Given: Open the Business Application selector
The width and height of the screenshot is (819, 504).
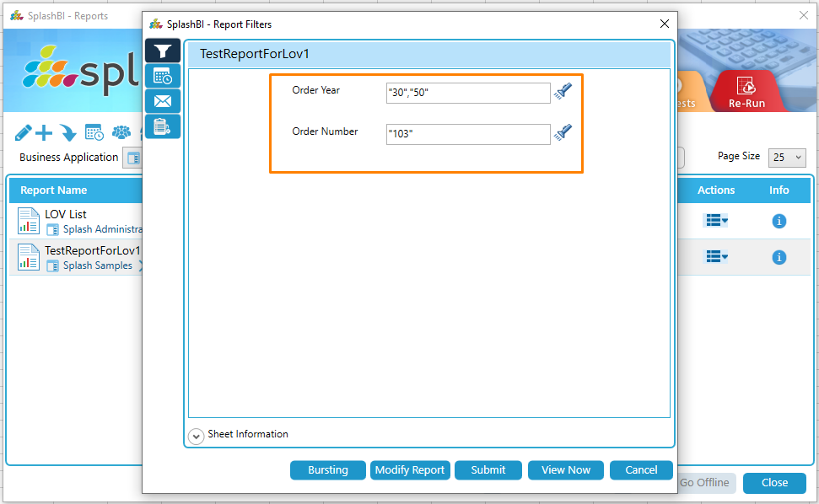Looking at the screenshot, I should pyautogui.click(x=132, y=158).
